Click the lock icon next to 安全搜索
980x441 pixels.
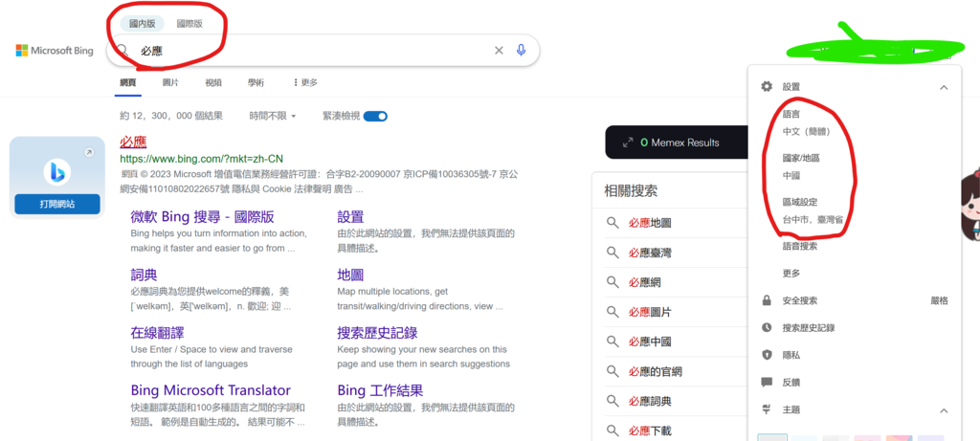(x=767, y=300)
